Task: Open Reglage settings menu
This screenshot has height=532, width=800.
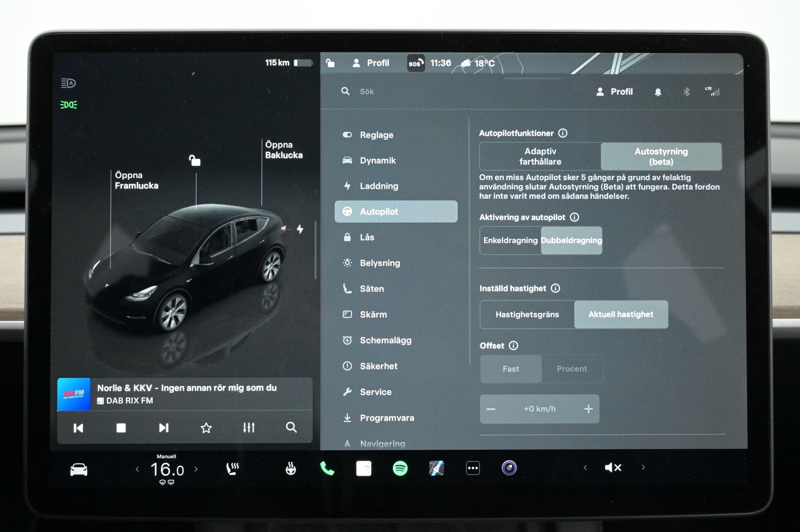Action: 396,135
